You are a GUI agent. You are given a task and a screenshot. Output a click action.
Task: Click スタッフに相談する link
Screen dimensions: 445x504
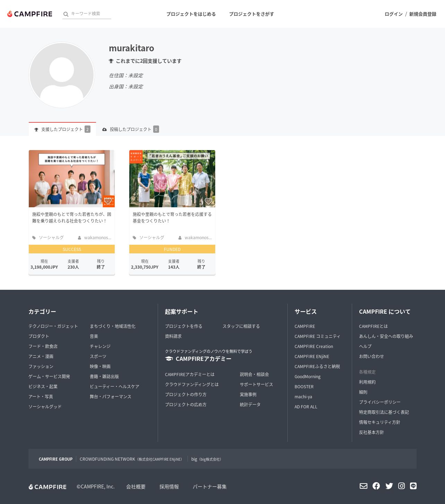pyautogui.click(x=241, y=326)
